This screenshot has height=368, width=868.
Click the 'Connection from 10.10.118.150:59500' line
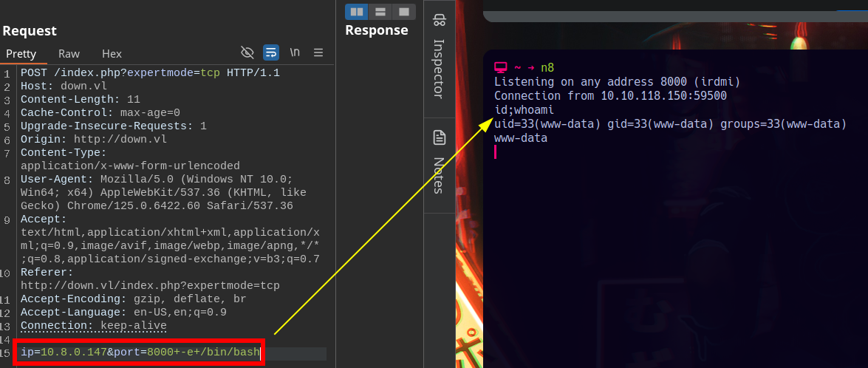pyautogui.click(x=611, y=96)
